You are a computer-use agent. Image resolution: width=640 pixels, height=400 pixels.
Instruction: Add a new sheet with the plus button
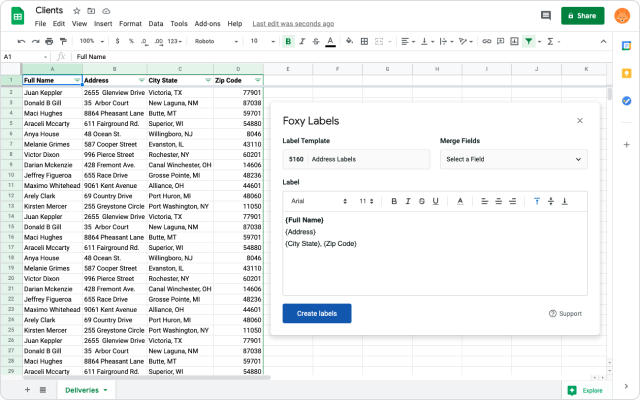(27, 390)
